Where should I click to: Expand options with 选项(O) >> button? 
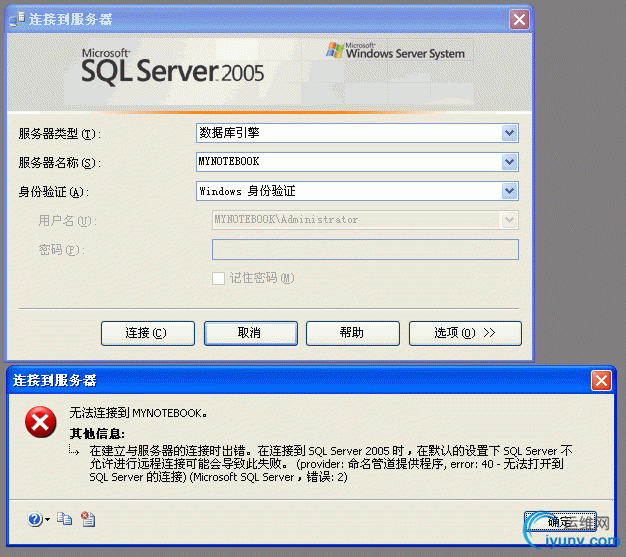pos(465,333)
